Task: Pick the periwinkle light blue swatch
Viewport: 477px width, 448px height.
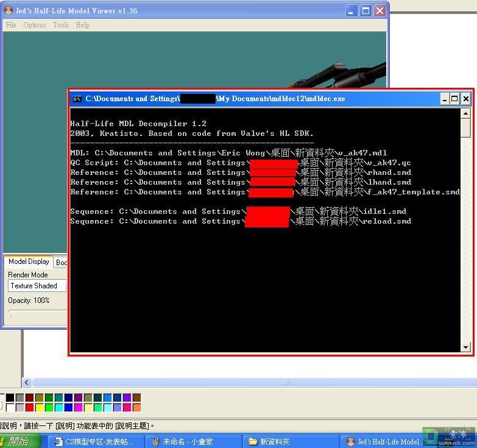Action: 117,407
